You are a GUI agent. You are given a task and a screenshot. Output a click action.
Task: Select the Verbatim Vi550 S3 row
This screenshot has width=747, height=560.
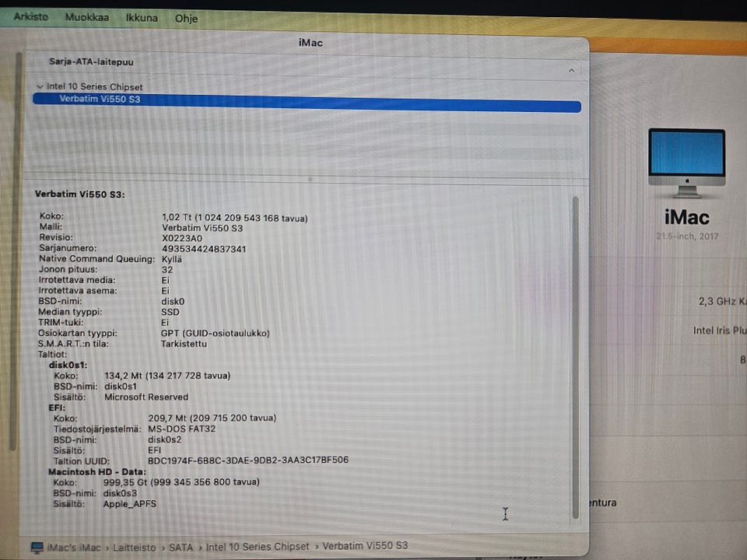pyautogui.click(x=307, y=103)
